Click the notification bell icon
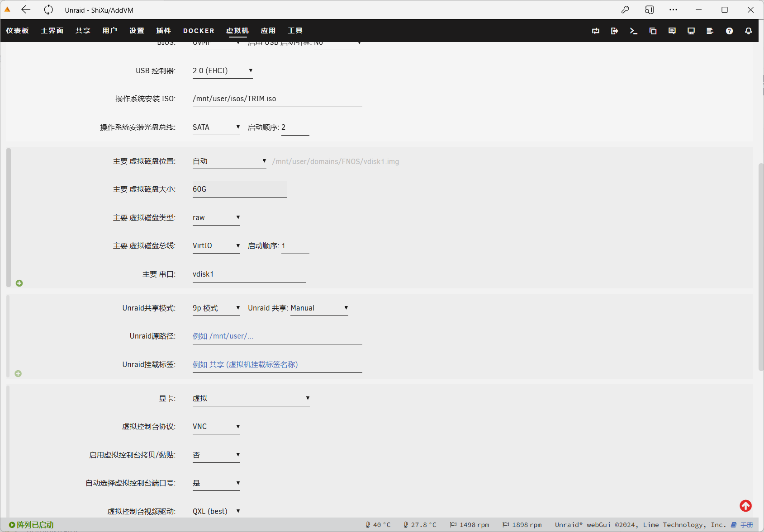Screen dimensions: 764x532 tap(749, 31)
